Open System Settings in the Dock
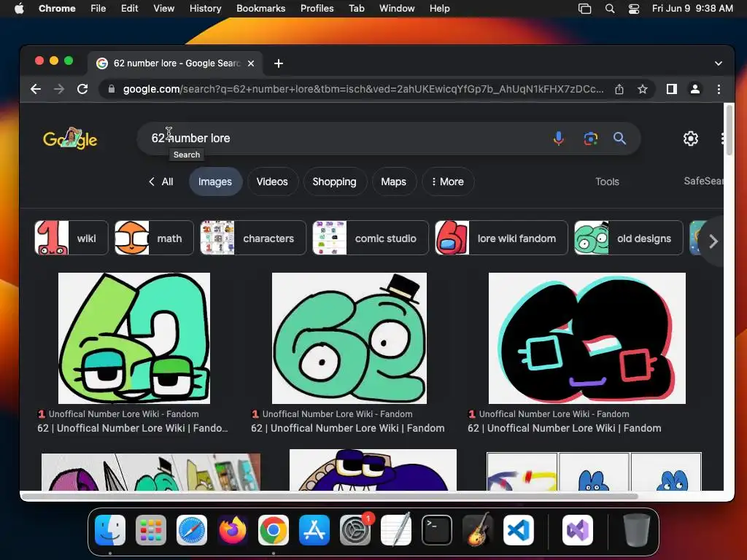The image size is (747, 560). click(355, 530)
